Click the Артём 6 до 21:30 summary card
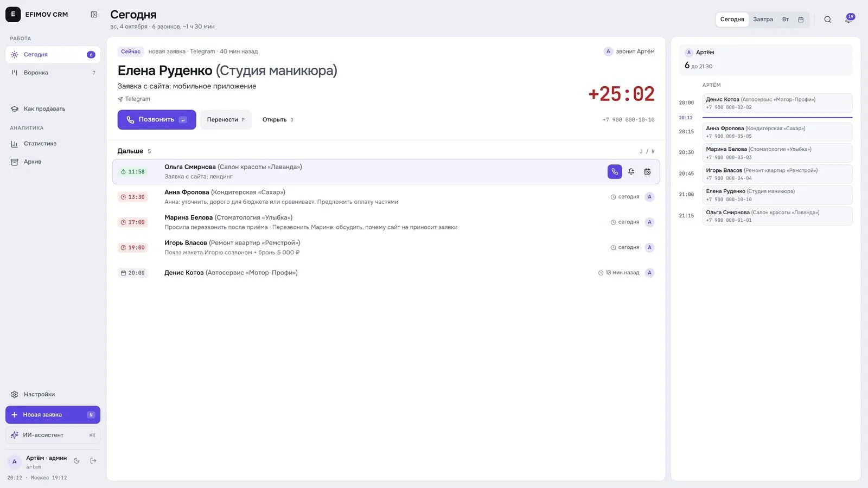The image size is (868, 488). click(x=765, y=60)
